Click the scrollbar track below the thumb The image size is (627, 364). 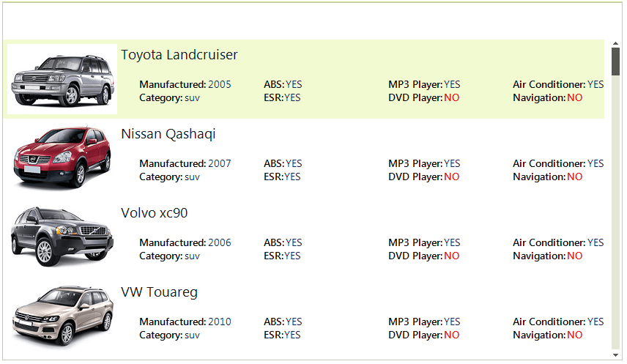point(615,220)
